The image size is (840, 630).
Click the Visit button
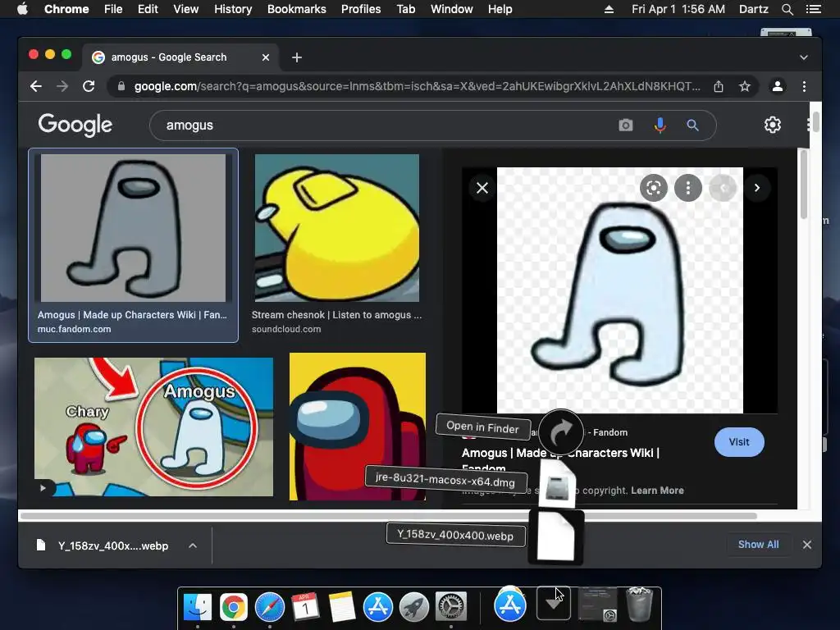739,442
